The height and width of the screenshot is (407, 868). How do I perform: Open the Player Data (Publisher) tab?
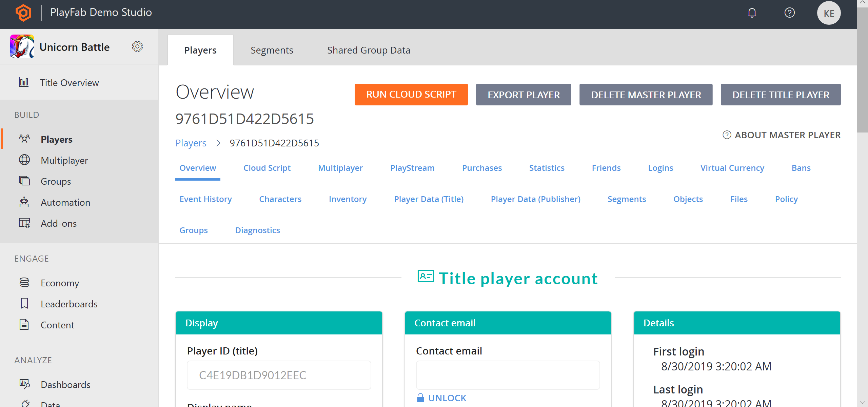[535, 199]
